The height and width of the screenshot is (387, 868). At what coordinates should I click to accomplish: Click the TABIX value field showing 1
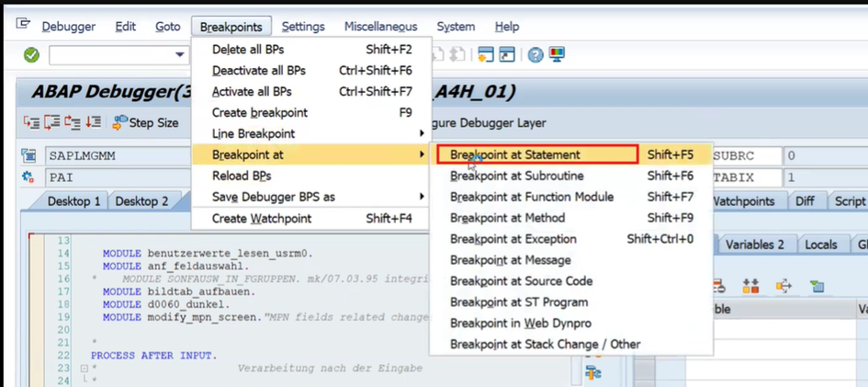(x=825, y=177)
